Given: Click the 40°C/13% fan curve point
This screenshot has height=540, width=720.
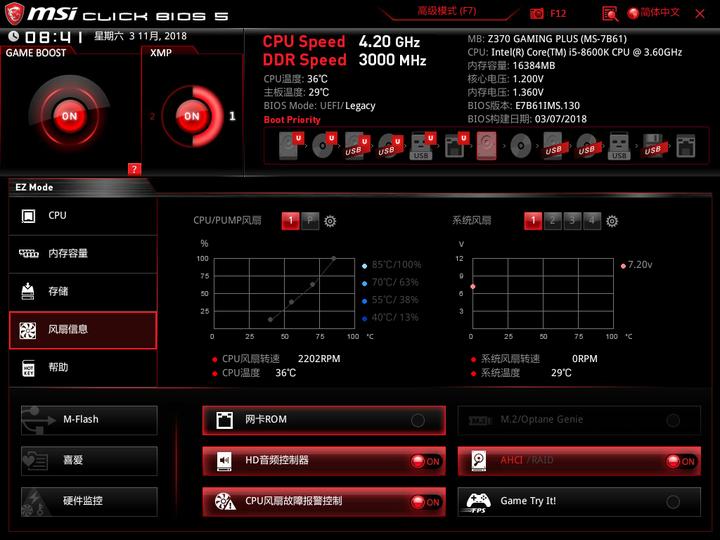Looking at the screenshot, I should (270, 320).
